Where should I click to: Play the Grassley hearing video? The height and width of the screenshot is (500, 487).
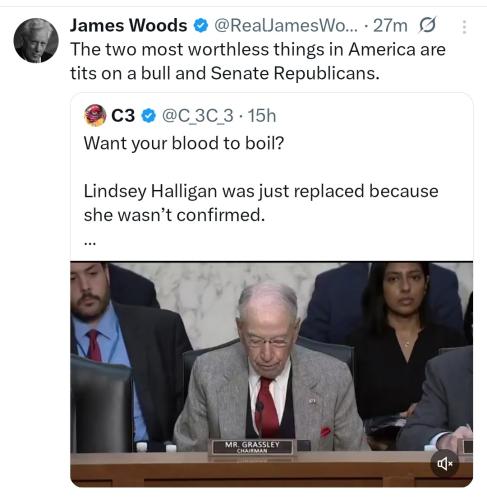271,374
